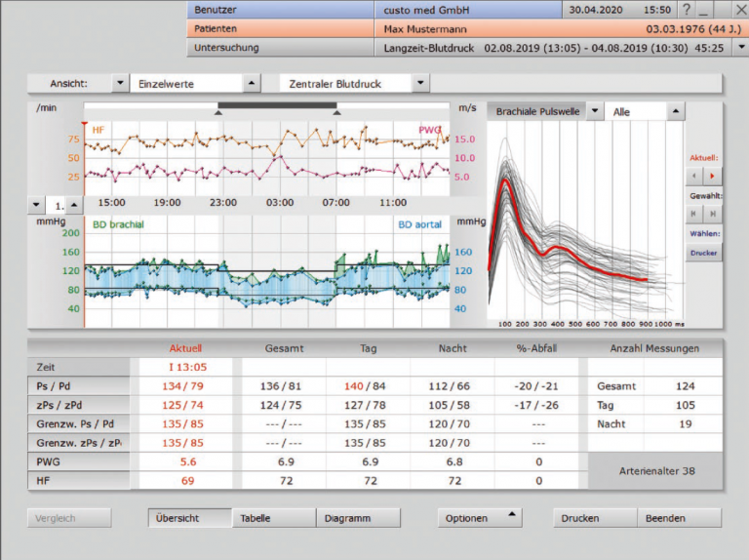Open the Optionen menu
The image size is (749, 560).
pos(480,518)
